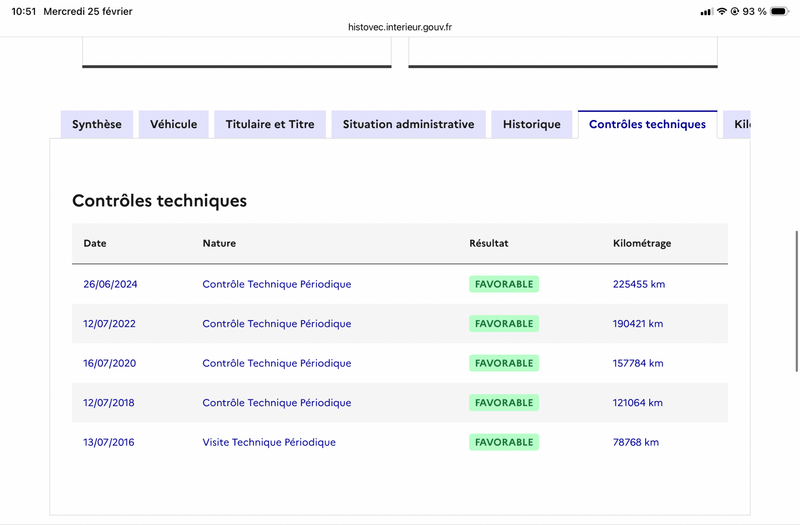
Task: Open the Synthèse tab
Action: pos(97,125)
